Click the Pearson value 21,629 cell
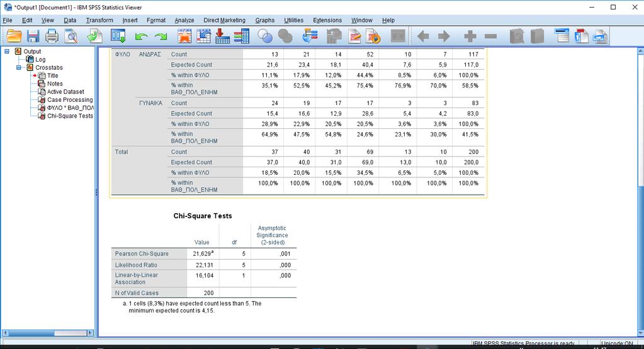Screen dimensions: 644x349 coord(203,253)
